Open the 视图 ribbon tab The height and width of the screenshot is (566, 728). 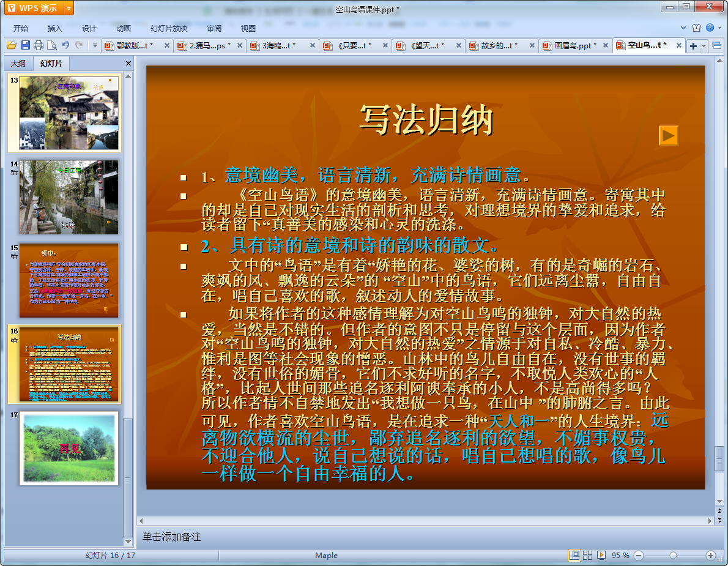click(x=248, y=28)
